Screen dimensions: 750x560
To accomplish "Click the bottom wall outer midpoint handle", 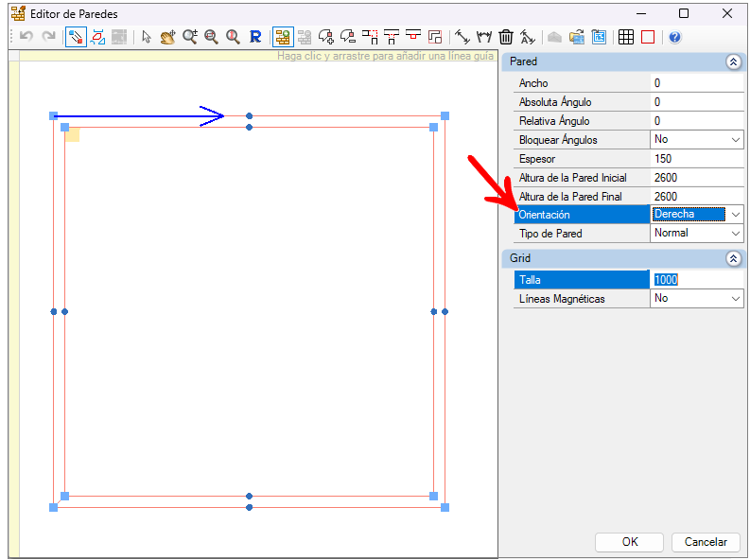I will (x=249, y=507).
